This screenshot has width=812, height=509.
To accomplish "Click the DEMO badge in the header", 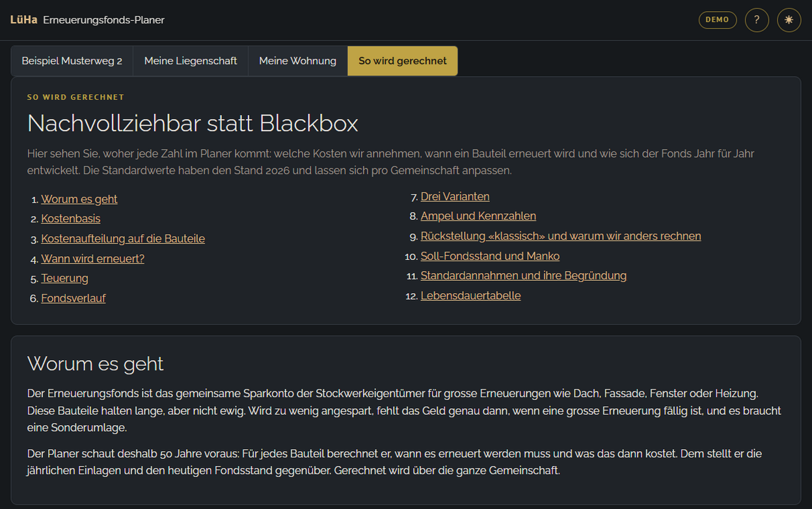I will (718, 20).
